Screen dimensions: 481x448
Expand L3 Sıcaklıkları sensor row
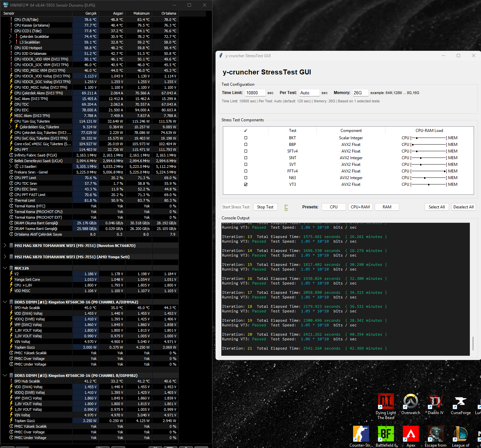(x=10, y=42)
